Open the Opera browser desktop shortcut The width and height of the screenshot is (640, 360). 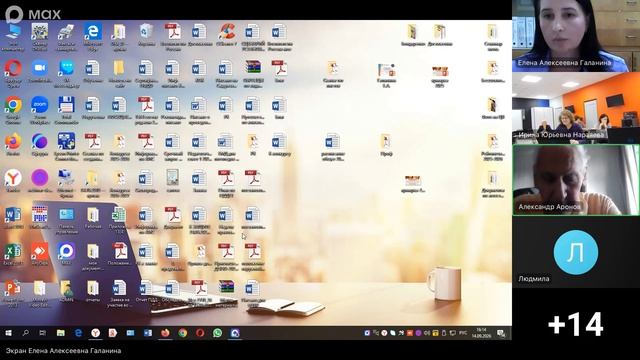coord(13,73)
